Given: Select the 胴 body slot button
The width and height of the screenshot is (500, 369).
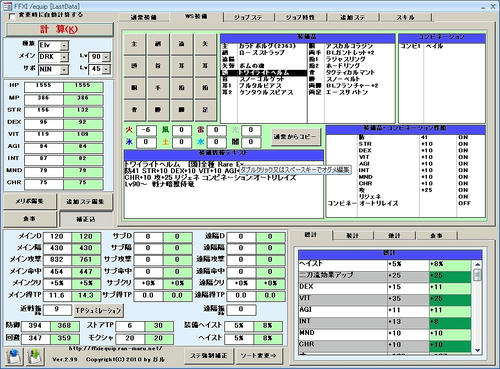Looking at the screenshot, I should coord(134,88).
